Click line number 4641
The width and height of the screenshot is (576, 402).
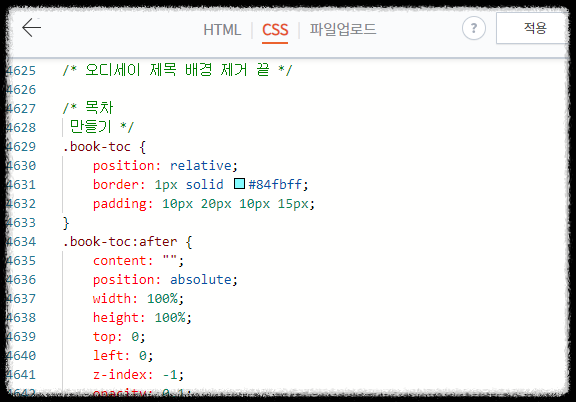coord(21,375)
